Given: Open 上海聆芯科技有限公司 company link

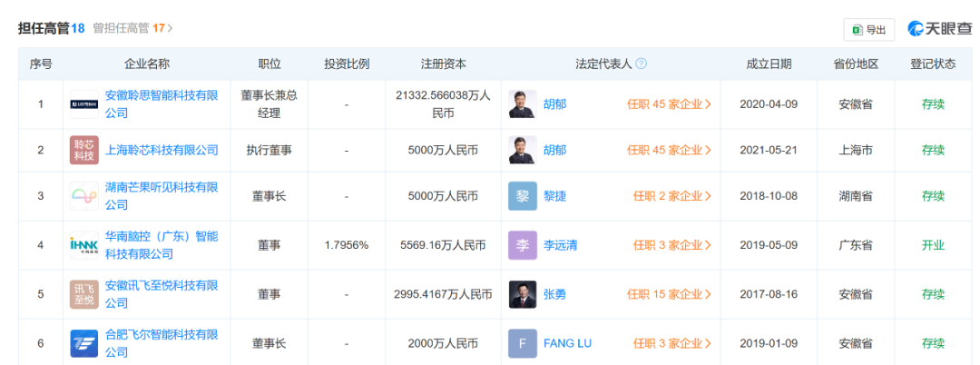Looking at the screenshot, I should click(x=162, y=150).
